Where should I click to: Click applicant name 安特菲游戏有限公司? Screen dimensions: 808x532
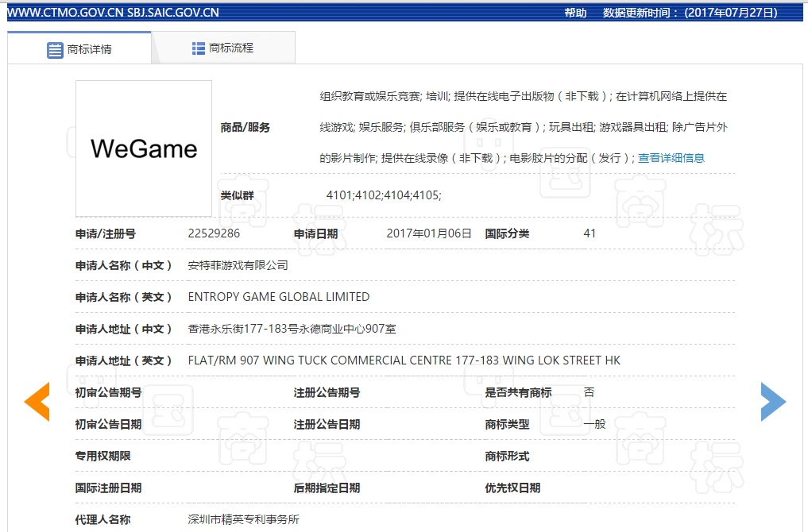(x=238, y=265)
